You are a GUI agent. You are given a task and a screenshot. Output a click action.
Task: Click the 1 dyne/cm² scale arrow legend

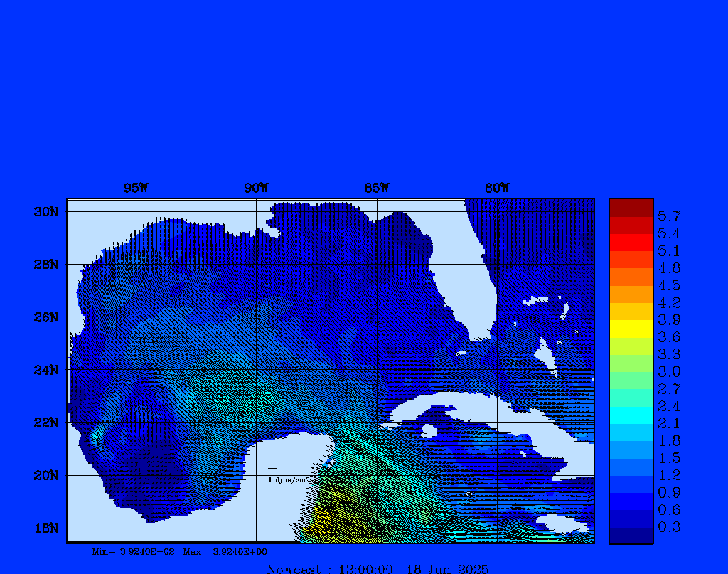click(287, 475)
